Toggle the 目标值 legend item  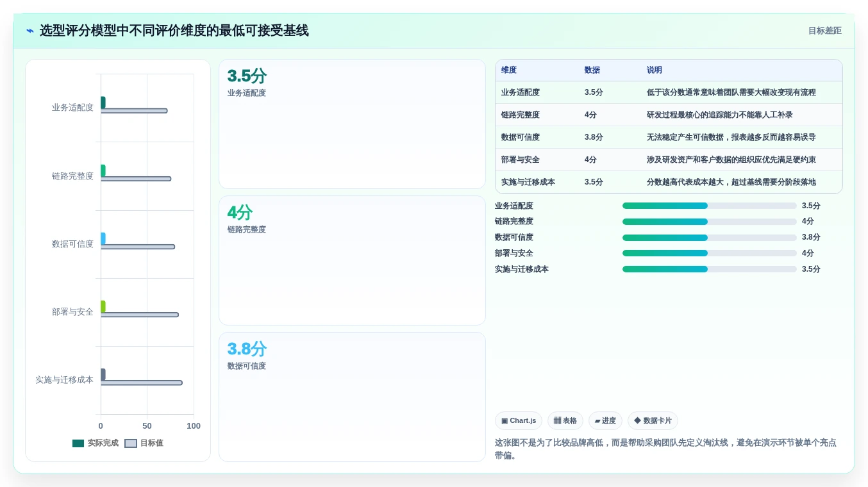pos(144,443)
